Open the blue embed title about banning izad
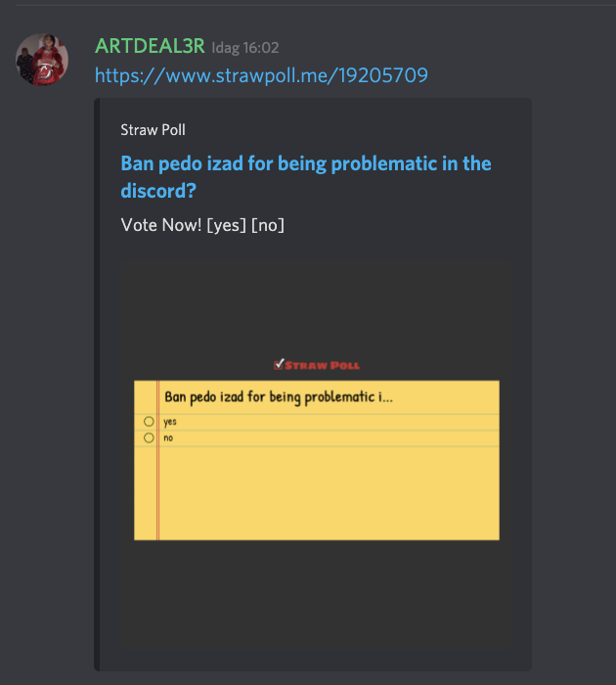The height and width of the screenshot is (685, 616). [306, 177]
